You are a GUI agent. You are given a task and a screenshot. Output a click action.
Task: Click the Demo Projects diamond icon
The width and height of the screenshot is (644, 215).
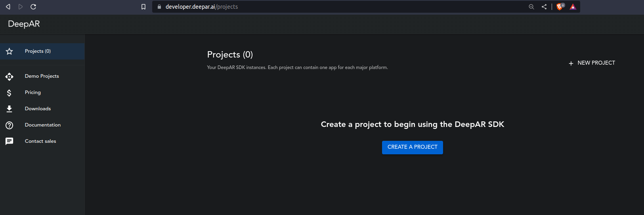10,76
